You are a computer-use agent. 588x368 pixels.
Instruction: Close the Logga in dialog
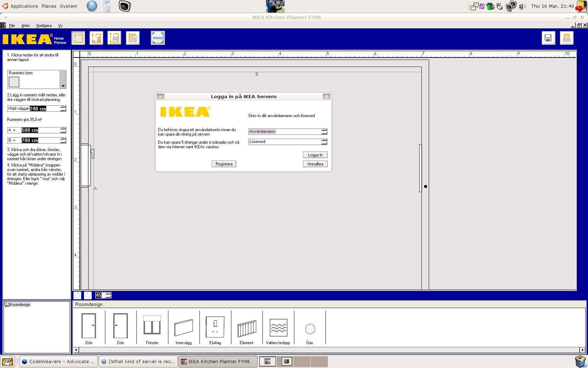pos(327,96)
